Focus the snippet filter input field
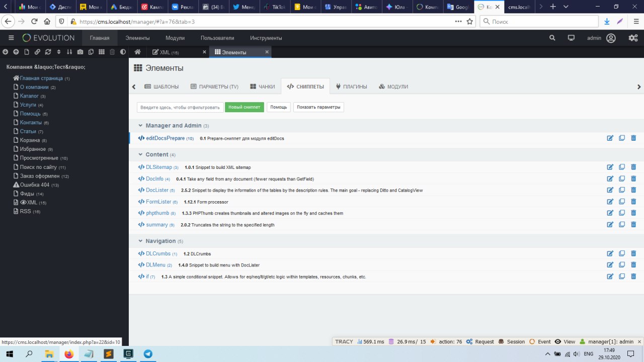Image resolution: width=644 pixels, height=362 pixels. point(180,107)
